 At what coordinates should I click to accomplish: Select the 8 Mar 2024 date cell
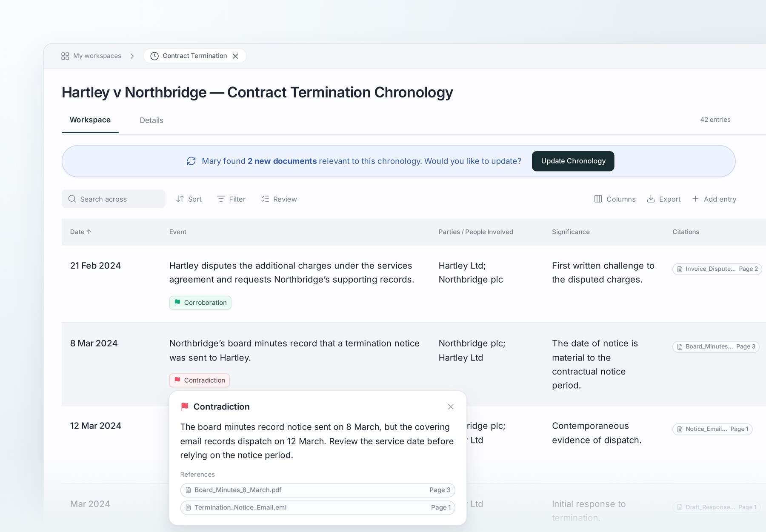[94, 343]
